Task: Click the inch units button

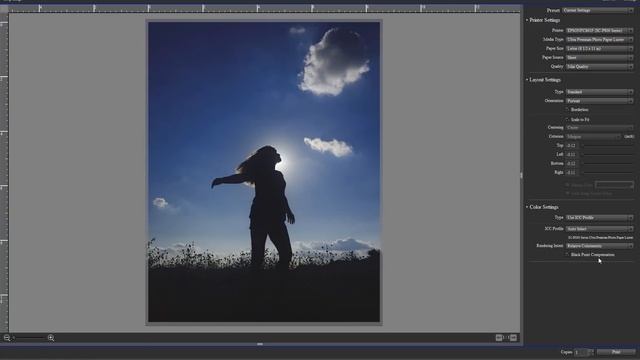Action: pyautogui.click(x=629, y=136)
